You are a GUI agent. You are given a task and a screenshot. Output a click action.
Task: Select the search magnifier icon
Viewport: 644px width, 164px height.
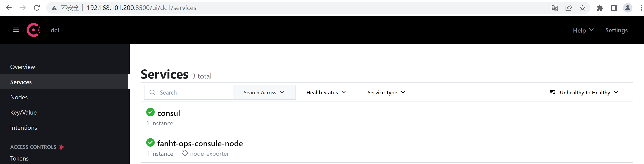152,92
